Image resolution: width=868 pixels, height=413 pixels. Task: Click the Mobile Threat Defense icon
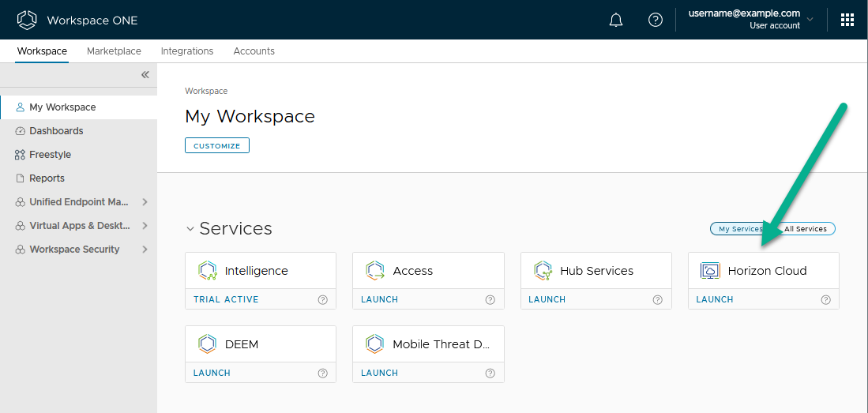(x=375, y=344)
